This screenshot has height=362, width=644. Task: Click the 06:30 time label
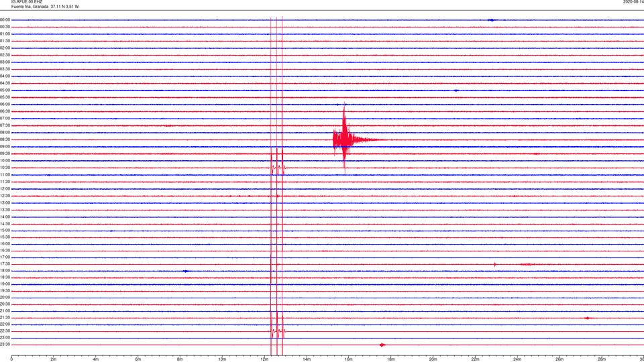(x=5, y=111)
